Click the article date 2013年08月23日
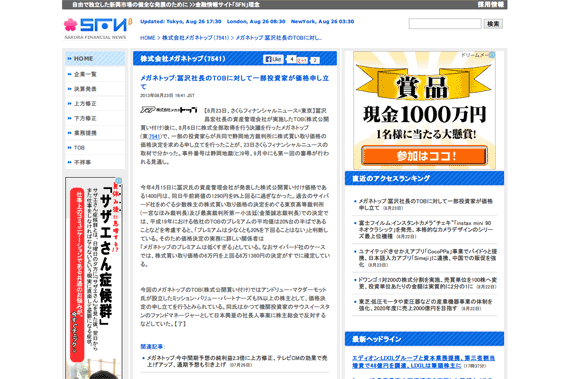Viewport: 570px width, 379px height. point(168,96)
